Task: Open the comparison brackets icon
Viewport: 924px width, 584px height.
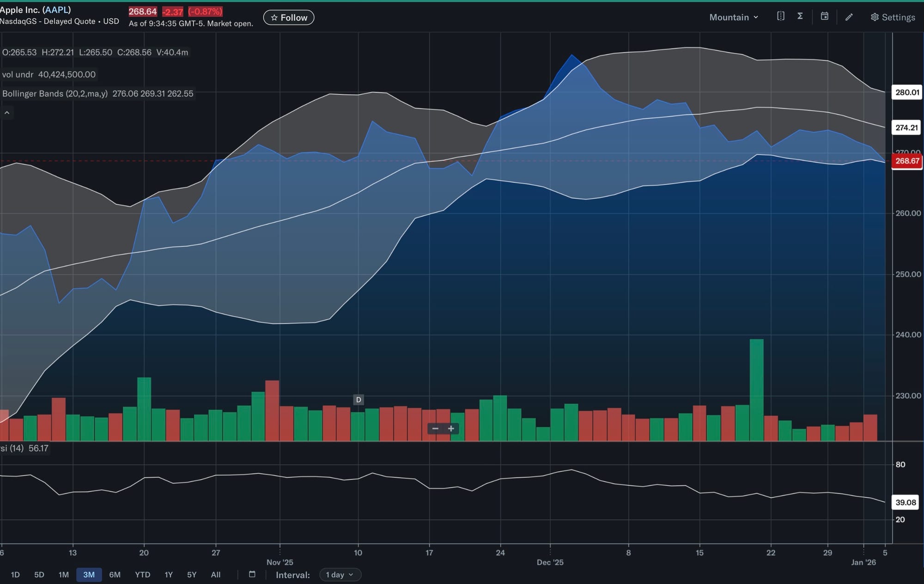Action: (x=781, y=17)
